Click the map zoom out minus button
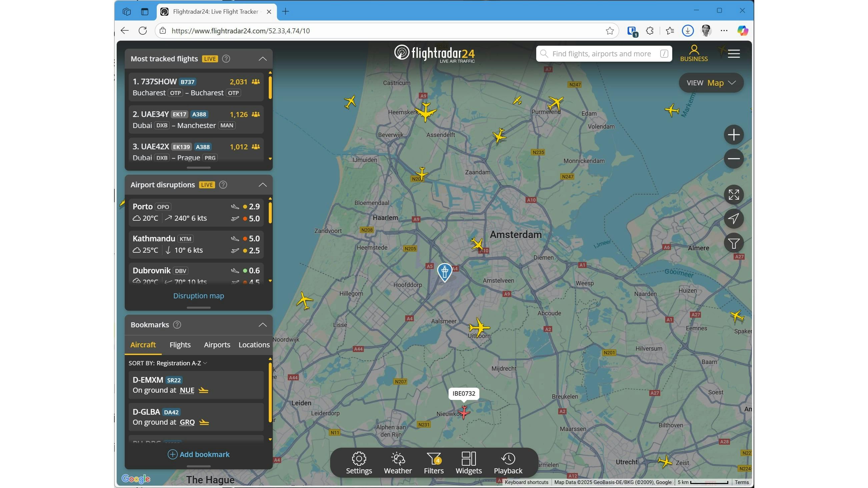The width and height of the screenshot is (868, 488). tap(733, 159)
